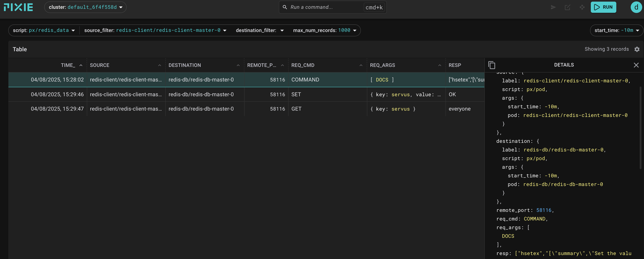Open the source_filter dropdown
Image resolution: width=644 pixels, height=259 pixels.
(155, 30)
